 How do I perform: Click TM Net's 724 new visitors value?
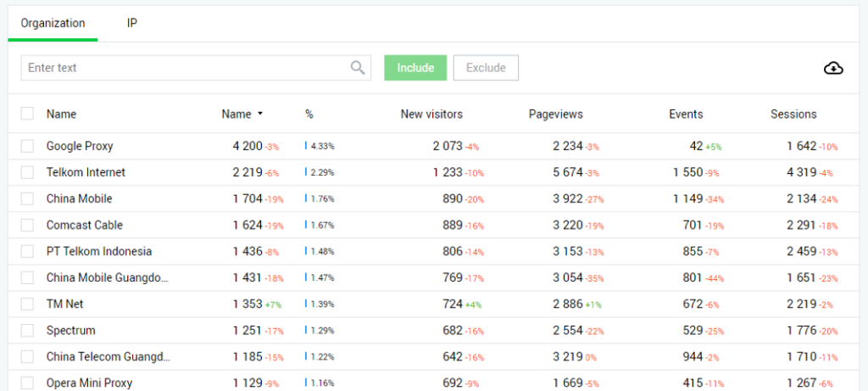(453, 304)
